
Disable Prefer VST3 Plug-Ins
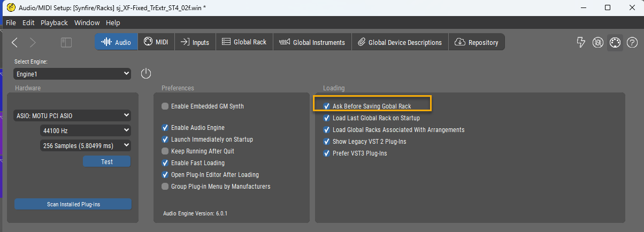(327, 153)
